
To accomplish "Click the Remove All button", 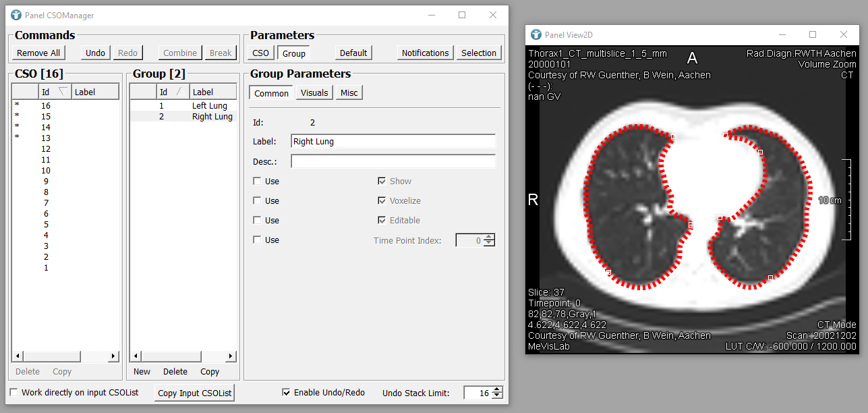I will click(x=38, y=53).
